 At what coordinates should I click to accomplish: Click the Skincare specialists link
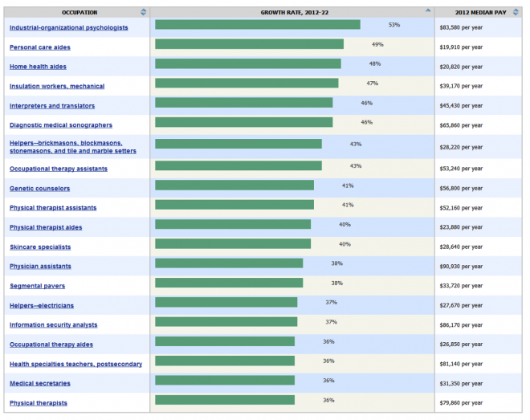click(40, 247)
